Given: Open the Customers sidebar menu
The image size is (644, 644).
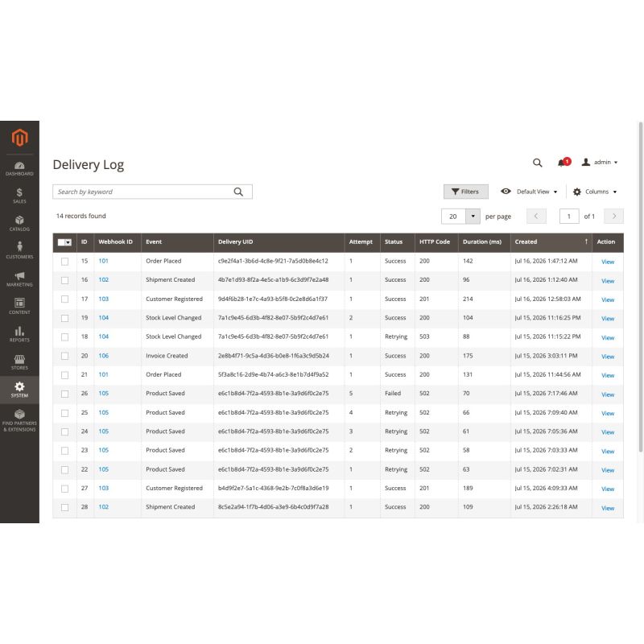Looking at the screenshot, I should (19, 251).
